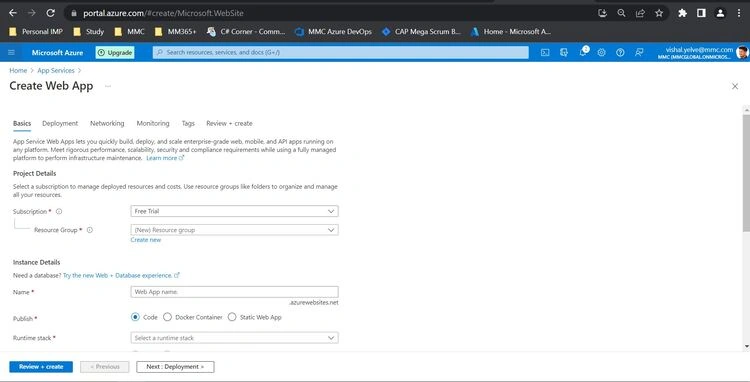Open the Learn more link
This screenshot has width=750, height=382.
point(165,158)
